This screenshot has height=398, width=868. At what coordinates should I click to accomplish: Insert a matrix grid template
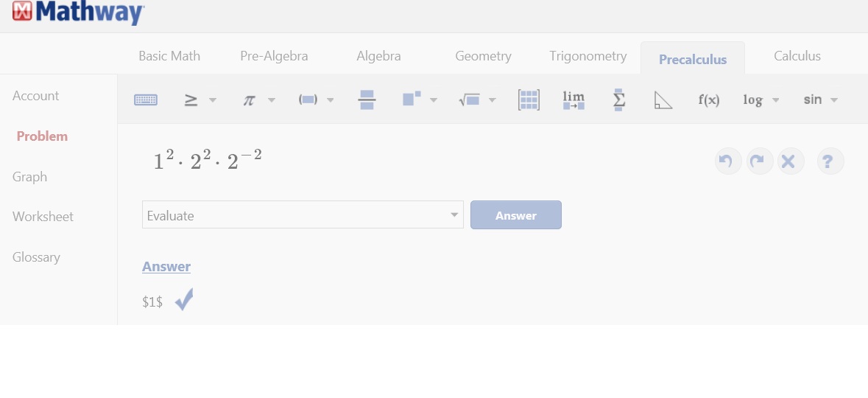(529, 99)
